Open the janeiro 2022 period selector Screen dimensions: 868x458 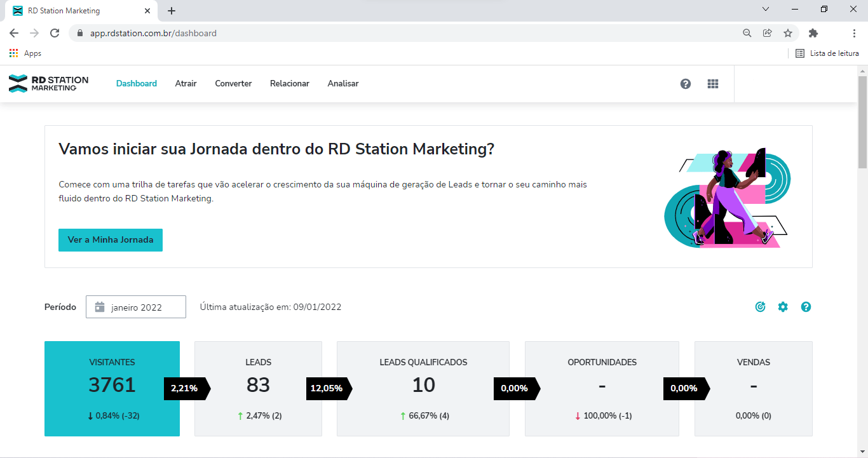point(135,307)
